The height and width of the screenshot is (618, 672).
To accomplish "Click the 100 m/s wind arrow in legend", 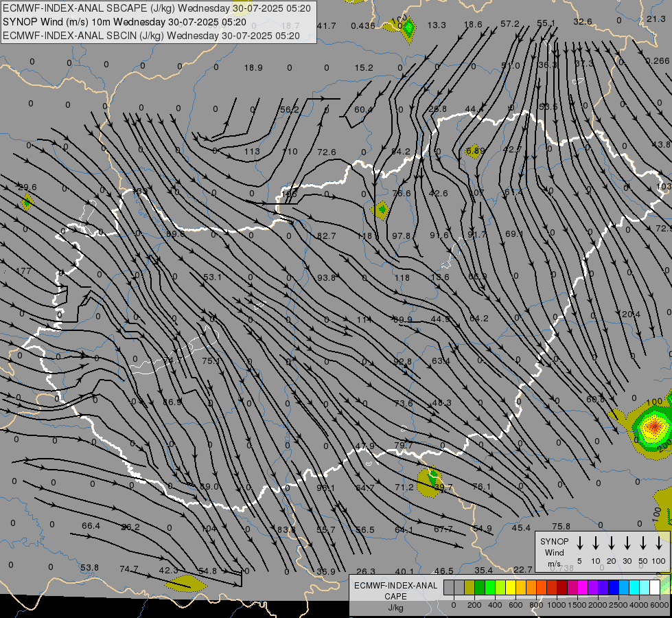I will [x=659, y=543].
